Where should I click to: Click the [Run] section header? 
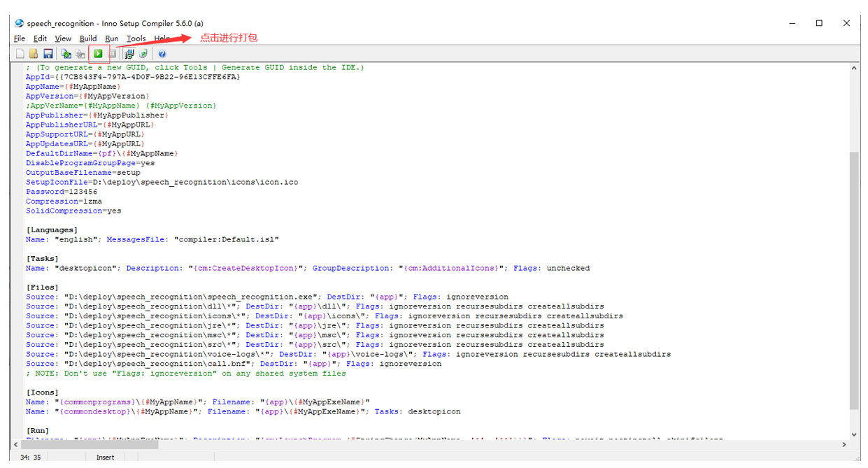pyautogui.click(x=38, y=431)
